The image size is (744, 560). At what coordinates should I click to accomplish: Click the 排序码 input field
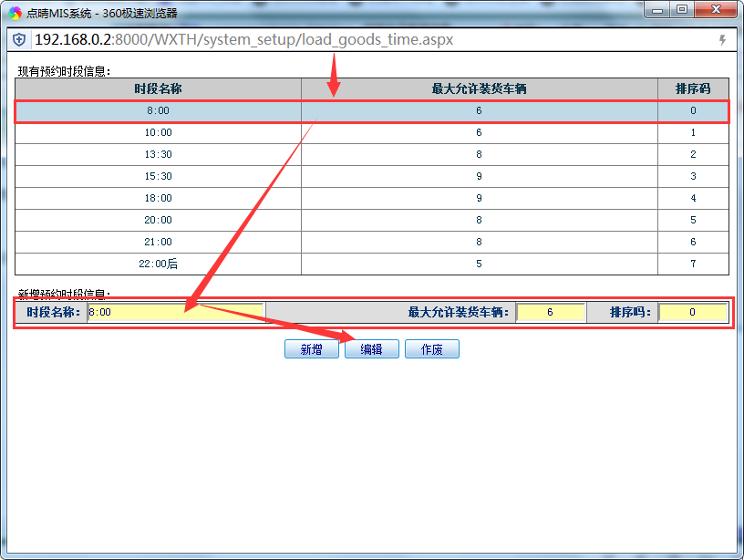[x=692, y=312]
